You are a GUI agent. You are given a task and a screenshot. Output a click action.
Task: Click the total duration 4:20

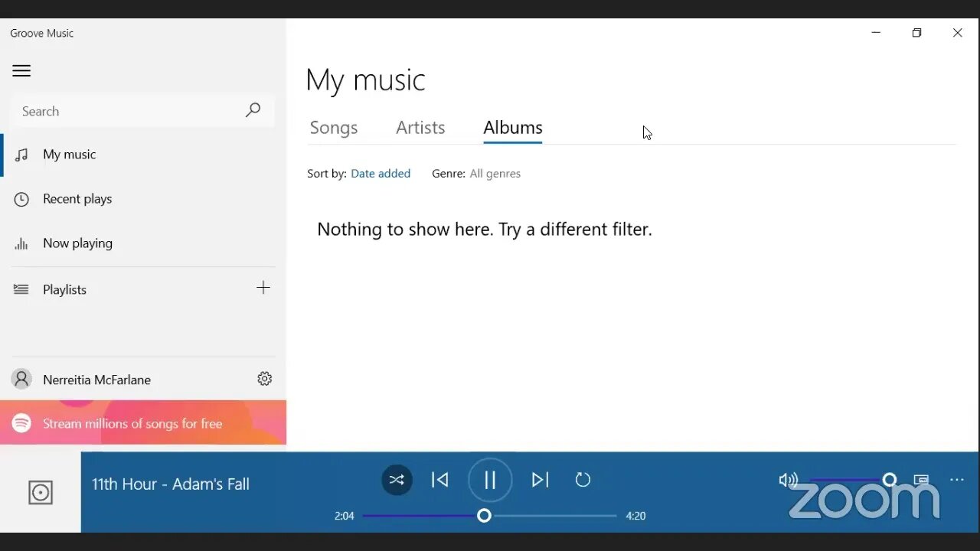635,516
